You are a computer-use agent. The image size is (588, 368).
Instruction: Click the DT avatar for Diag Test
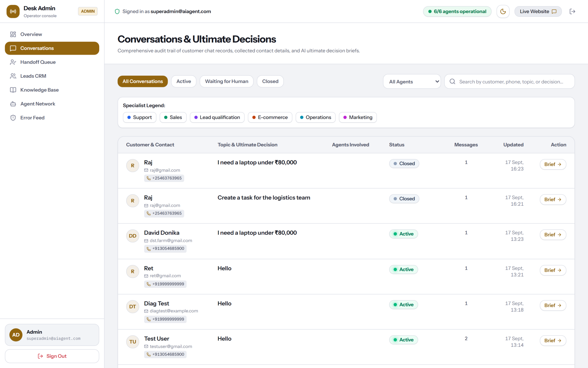coord(133,306)
